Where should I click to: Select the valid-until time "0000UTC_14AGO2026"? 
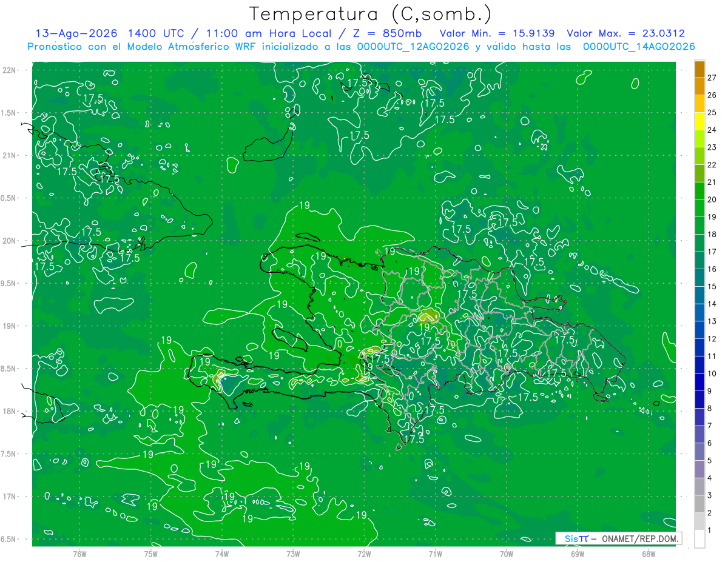point(639,47)
